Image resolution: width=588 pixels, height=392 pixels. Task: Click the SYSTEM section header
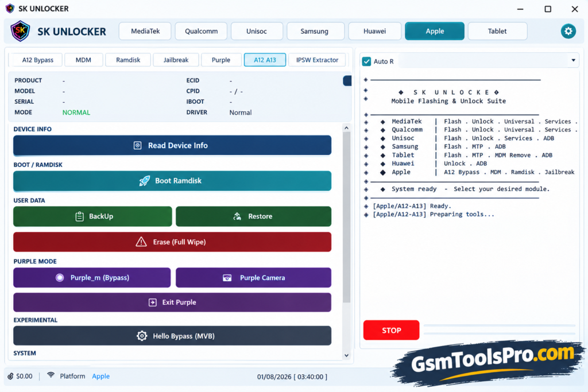[25, 353]
